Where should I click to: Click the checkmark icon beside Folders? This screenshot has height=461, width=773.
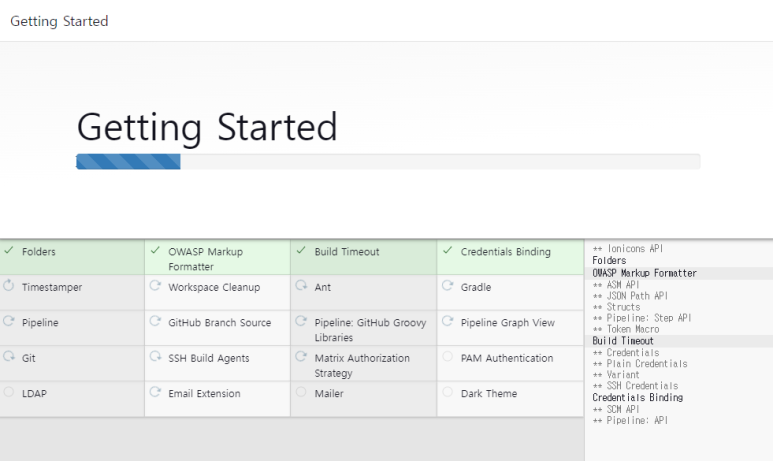tap(9, 250)
